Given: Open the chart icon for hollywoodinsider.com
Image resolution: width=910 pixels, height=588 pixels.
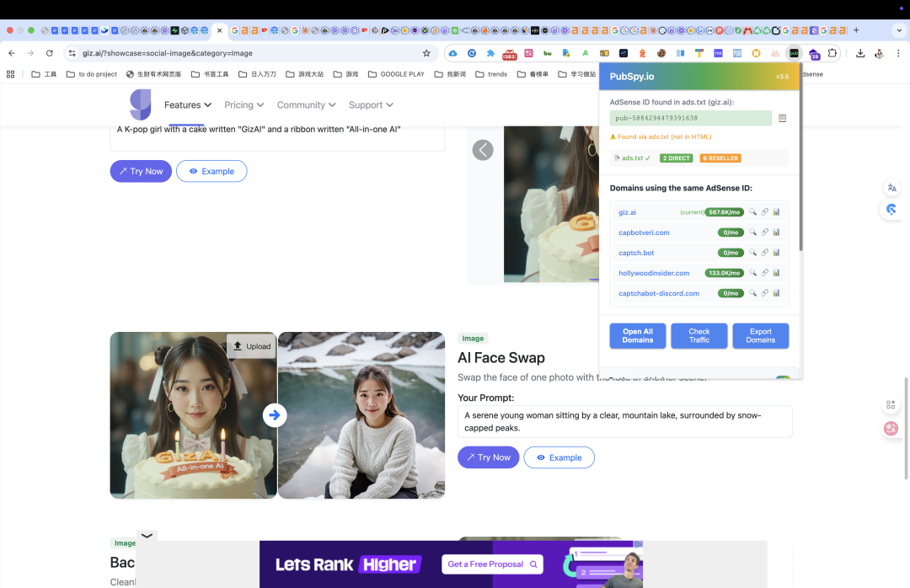Looking at the screenshot, I should pyautogui.click(x=777, y=273).
